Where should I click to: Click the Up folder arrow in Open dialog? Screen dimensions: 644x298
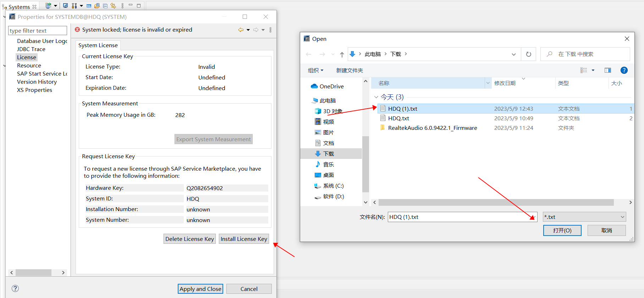point(342,54)
